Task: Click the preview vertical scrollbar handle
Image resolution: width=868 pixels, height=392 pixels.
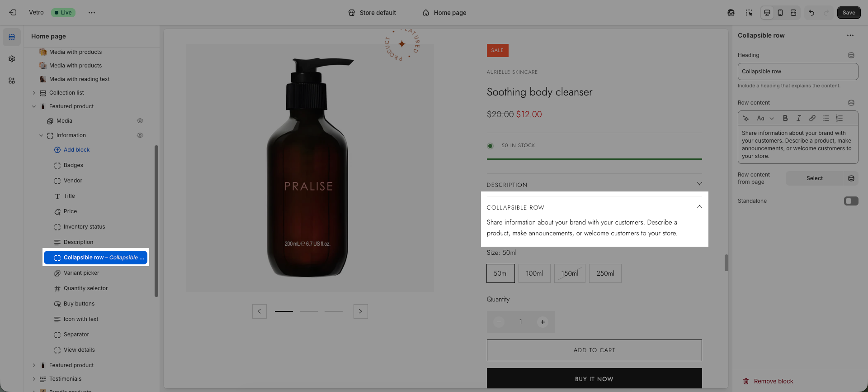Action: click(x=726, y=263)
